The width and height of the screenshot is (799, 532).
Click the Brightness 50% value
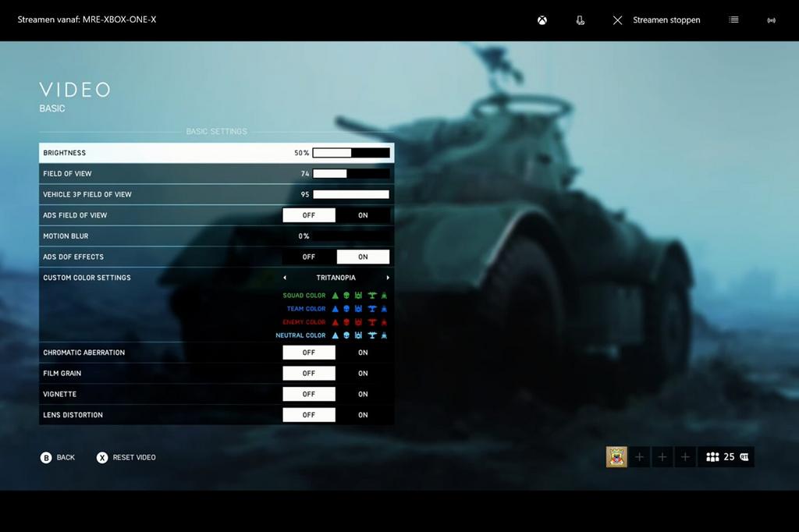(302, 153)
